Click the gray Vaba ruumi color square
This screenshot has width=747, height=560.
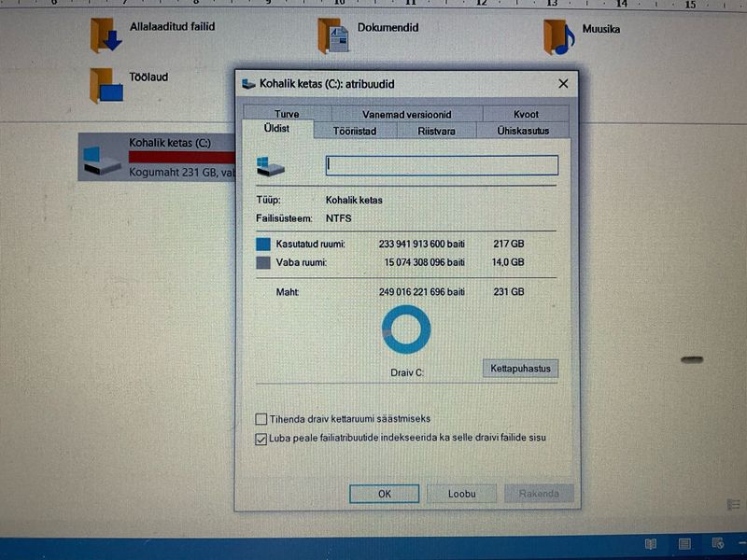[x=263, y=262]
